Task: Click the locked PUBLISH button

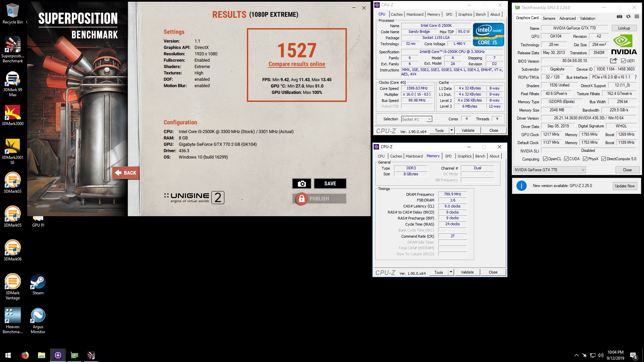Action: click(319, 199)
